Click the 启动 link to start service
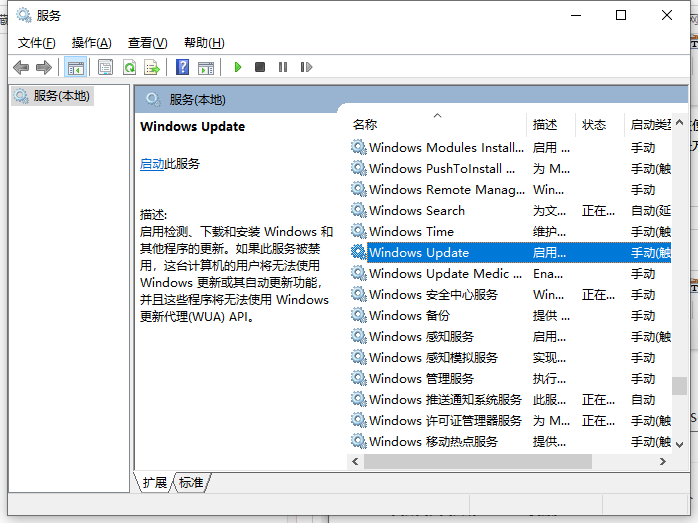The image size is (698, 523). [x=152, y=163]
